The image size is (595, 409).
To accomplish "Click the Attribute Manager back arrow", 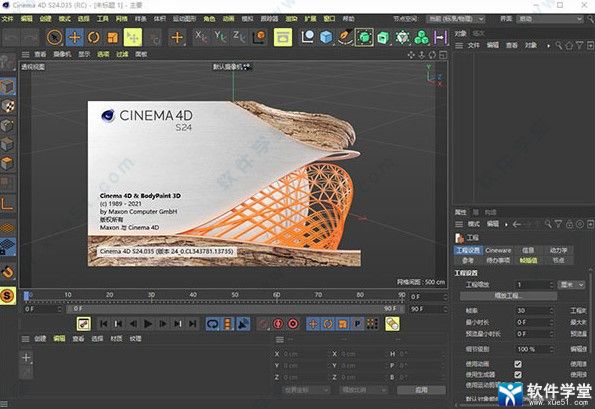I will click(516, 224).
